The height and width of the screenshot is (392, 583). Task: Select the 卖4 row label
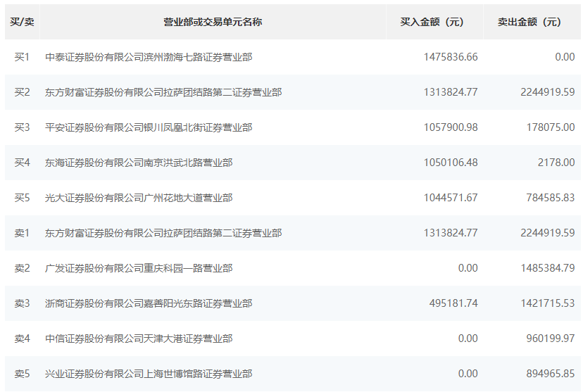pos(22,339)
